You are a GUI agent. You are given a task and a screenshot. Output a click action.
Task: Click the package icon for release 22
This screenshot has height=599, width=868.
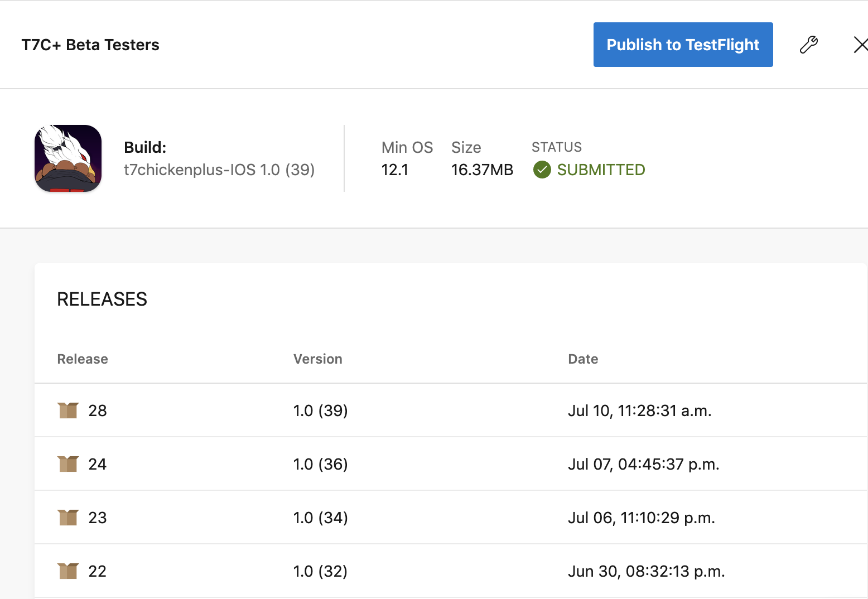click(x=68, y=571)
